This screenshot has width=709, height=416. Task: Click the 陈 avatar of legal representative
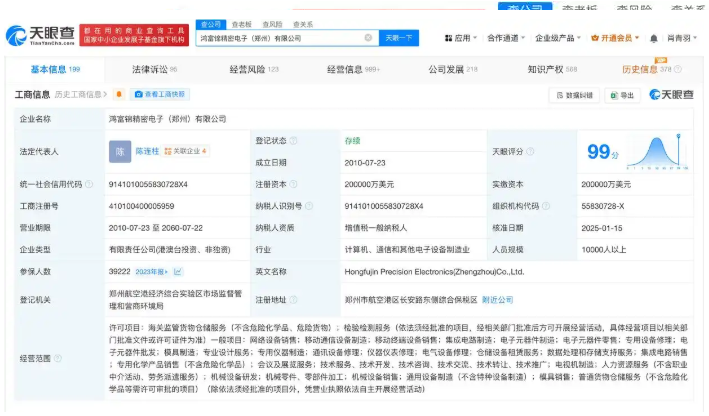coord(120,151)
